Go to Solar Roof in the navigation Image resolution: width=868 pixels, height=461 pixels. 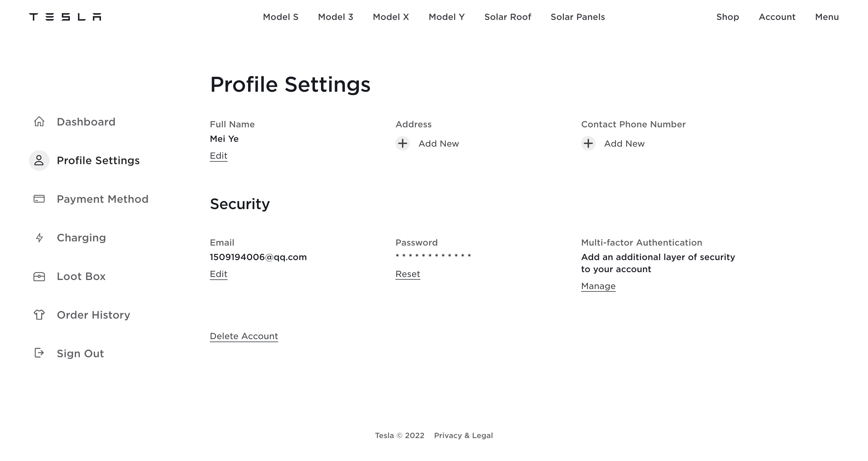(x=508, y=17)
